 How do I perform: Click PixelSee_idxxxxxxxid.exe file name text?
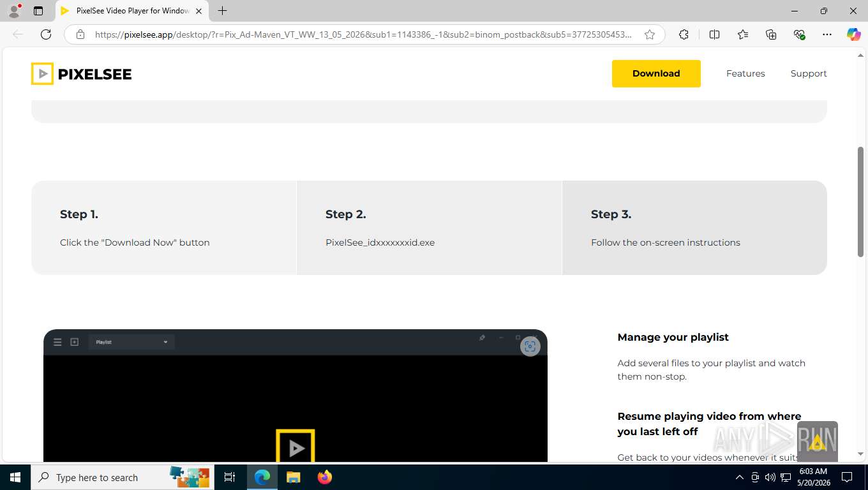(x=380, y=242)
